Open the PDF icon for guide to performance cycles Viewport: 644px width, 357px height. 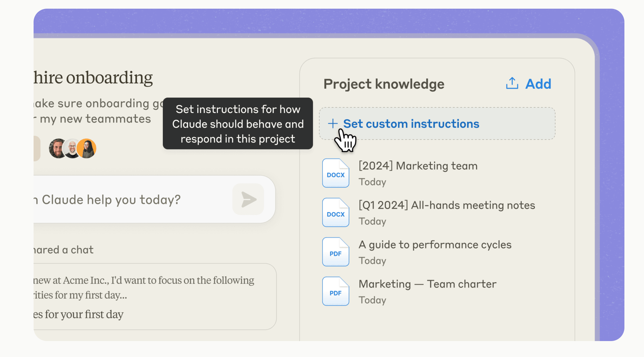pyautogui.click(x=336, y=252)
